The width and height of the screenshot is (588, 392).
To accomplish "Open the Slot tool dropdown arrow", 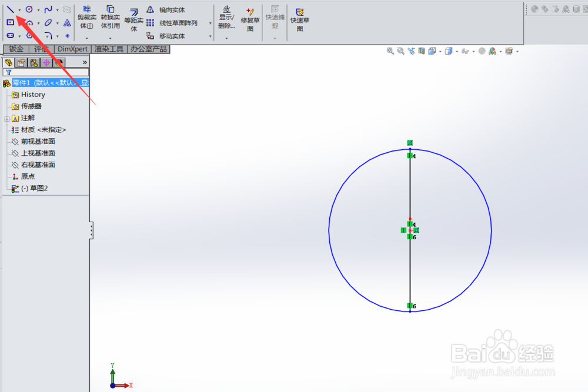I will tap(19, 36).
